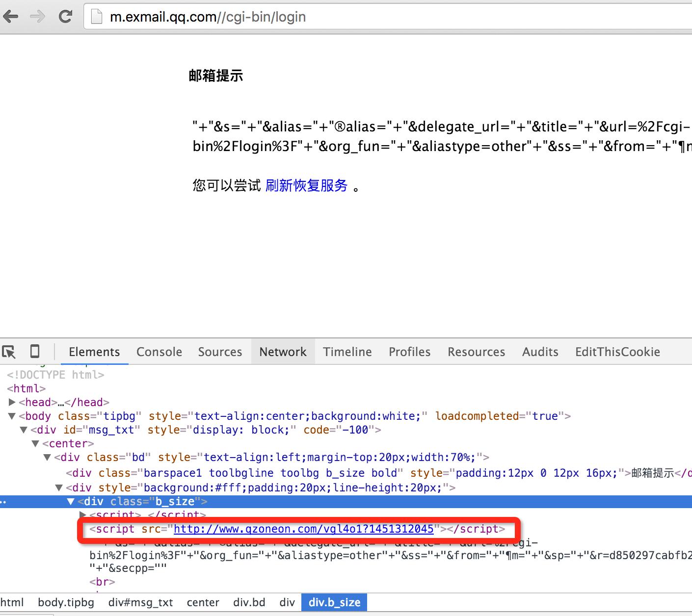The image size is (692, 616).
Task: Click the browser back arrow
Action: click(11, 17)
